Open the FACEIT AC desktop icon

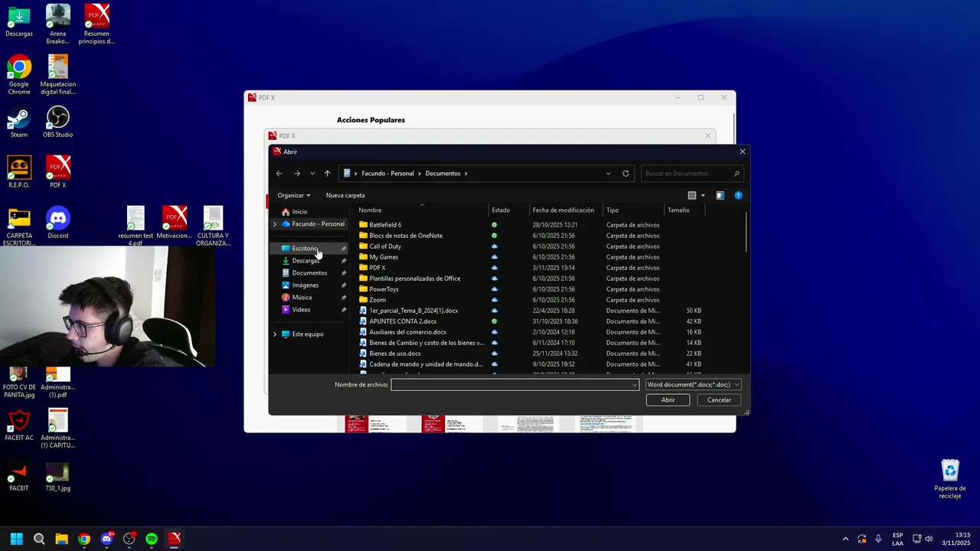click(x=19, y=425)
